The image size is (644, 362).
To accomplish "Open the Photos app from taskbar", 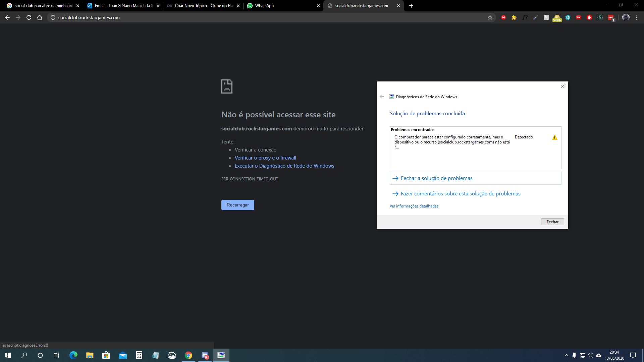I will [x=172, y=355].
